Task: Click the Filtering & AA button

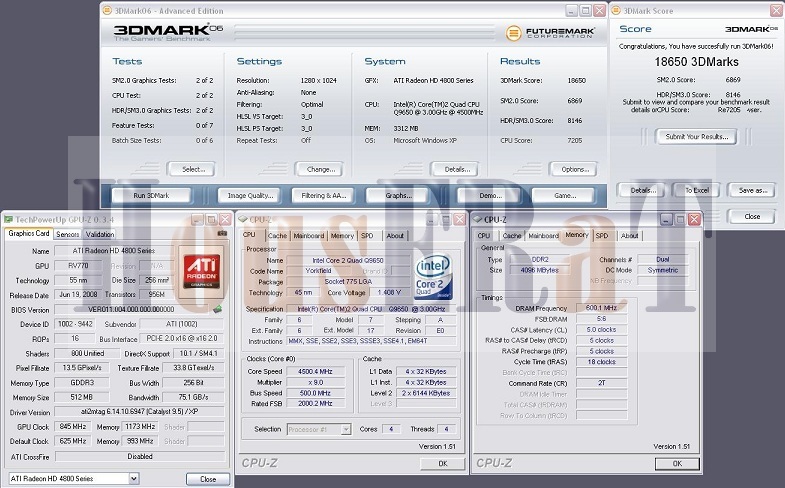Action: (323, 195)
